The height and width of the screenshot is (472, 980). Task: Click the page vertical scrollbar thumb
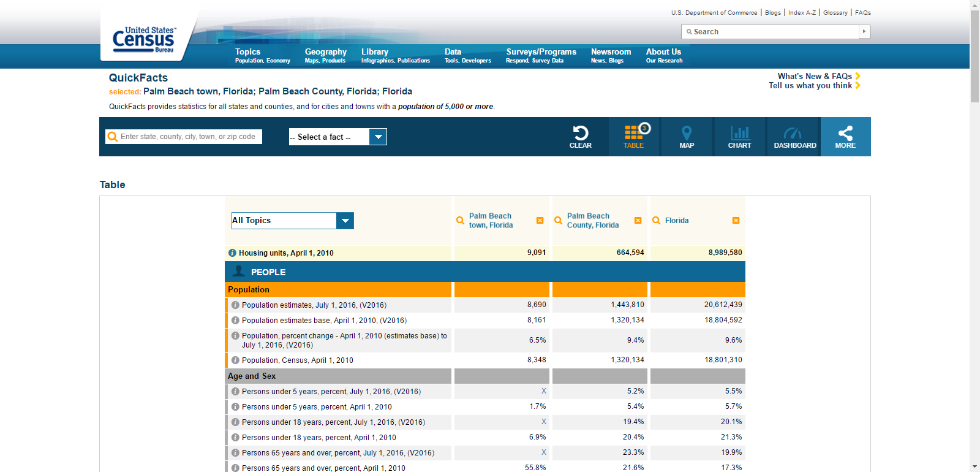[974, 55]
